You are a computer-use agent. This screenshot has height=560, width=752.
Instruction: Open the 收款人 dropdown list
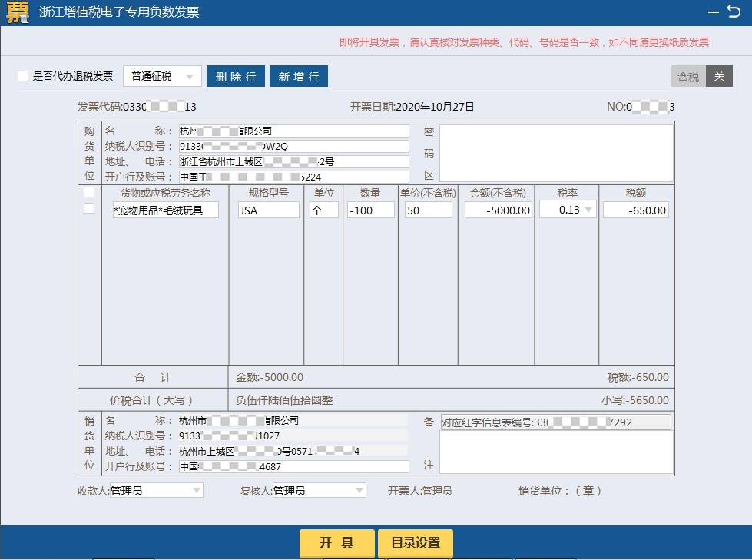coord(196,490)
